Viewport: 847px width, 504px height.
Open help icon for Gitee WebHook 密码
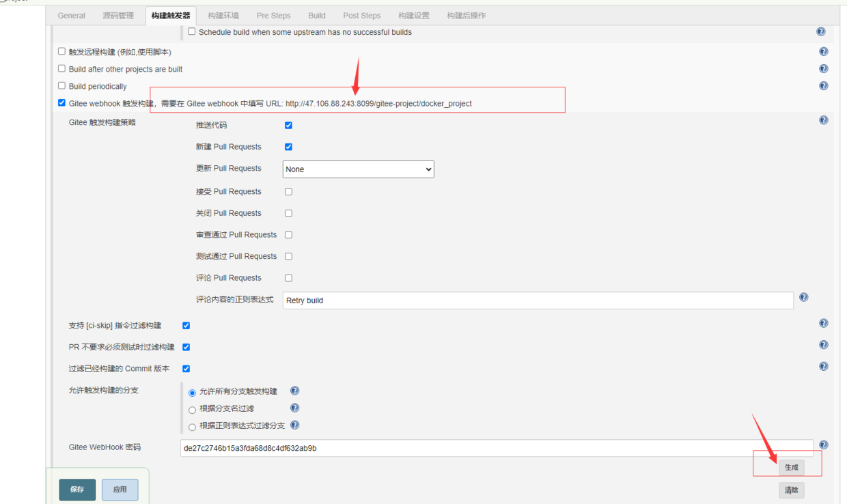point(824,445)
